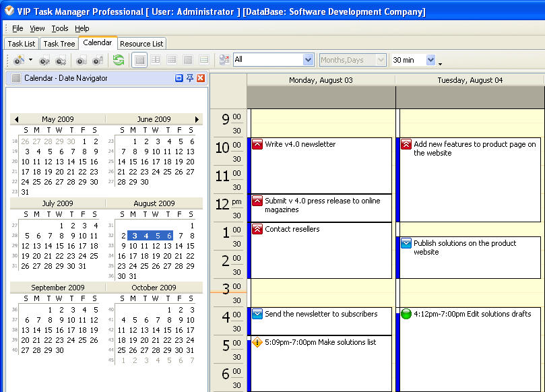Switch to the Task Tree tab

click(x=59, y=44)
